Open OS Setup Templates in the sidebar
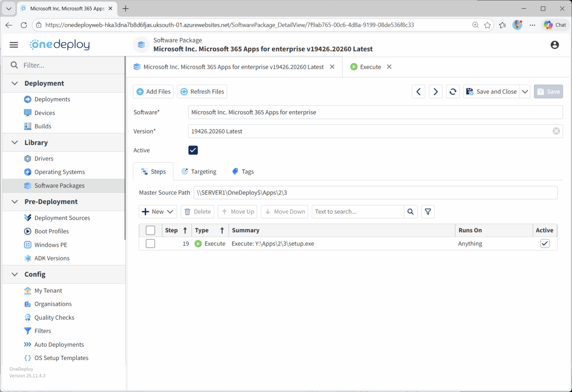This screenshot has width=572, height=392. click(x=61, y=358)
